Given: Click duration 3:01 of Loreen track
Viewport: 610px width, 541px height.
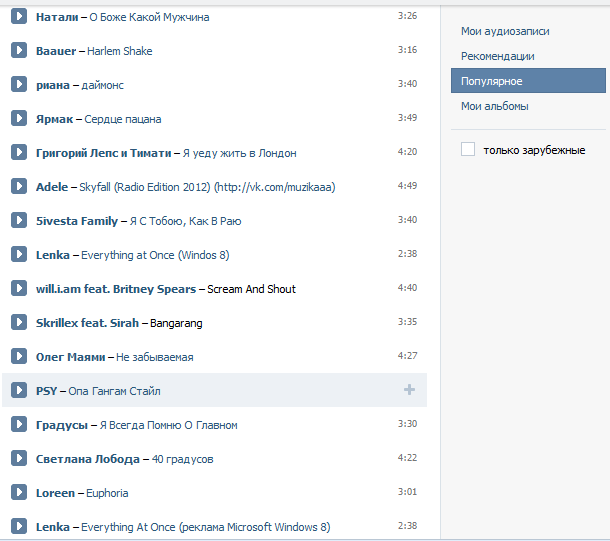Looking at the screenshot, I should click(x=407, y=492).
